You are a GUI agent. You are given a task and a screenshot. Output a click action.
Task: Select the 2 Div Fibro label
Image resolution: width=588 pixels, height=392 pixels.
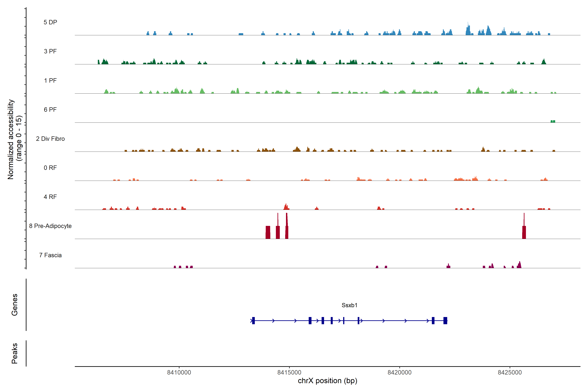point(50,139)
